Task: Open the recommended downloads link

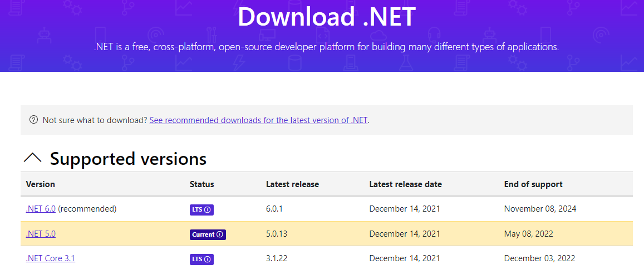Action: tap(259, 120)
